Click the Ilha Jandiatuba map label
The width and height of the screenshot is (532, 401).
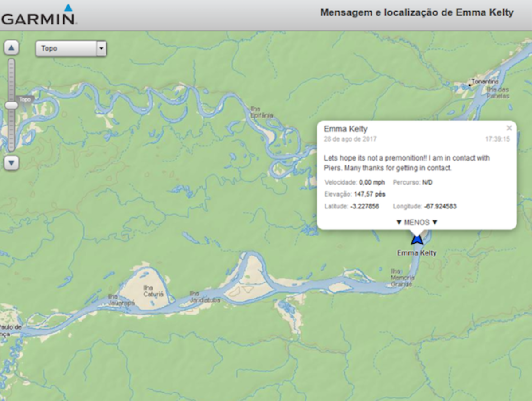[x=205, y=297]
